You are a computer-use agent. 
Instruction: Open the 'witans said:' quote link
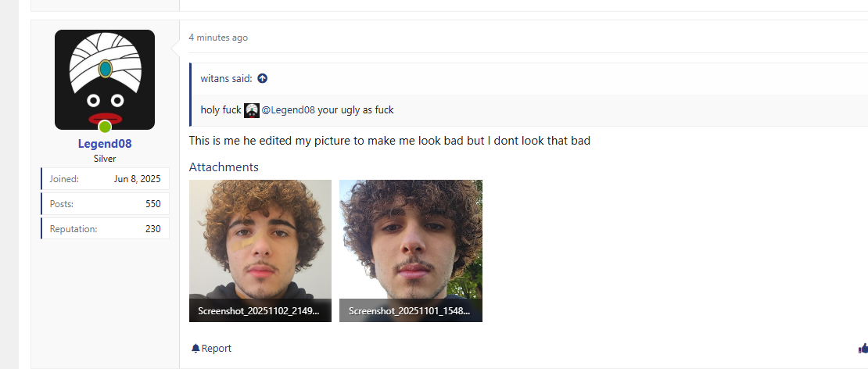[227, 78]
